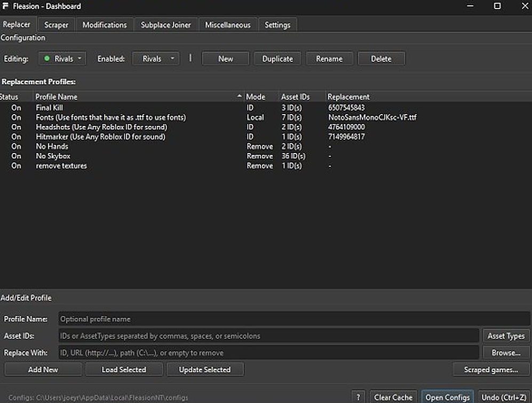Focus the Profile Name input field
The height and width of the screenshot is (403, 532).
294,319
